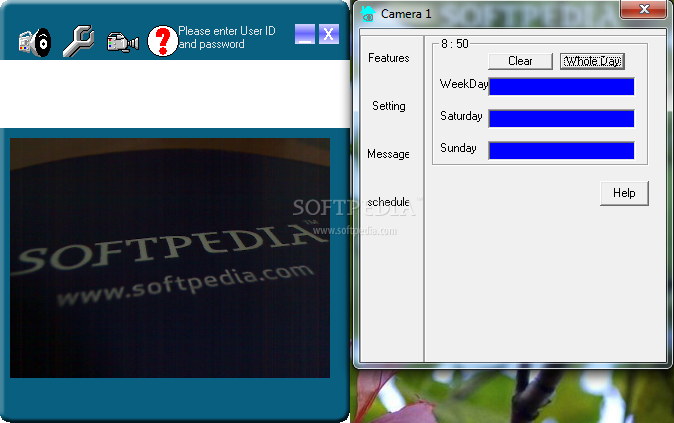Select Whole Day scheduling button
This screenshot has height=423, width=674.
pos(592,61)
